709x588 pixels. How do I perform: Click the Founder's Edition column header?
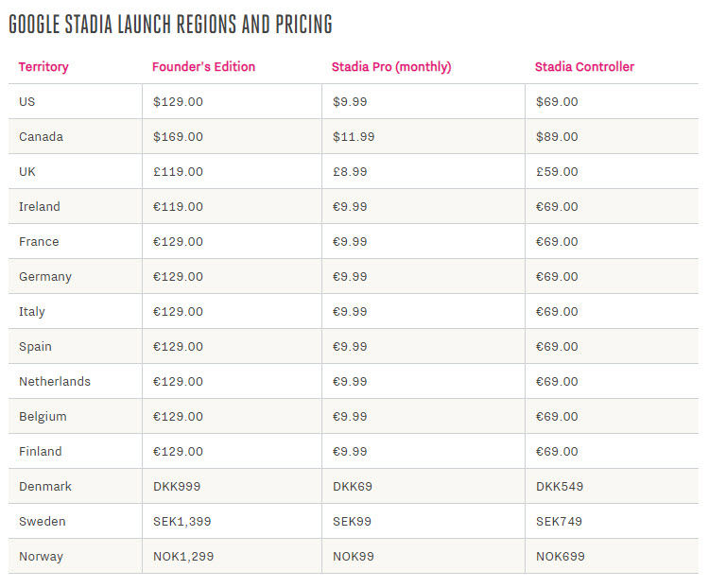pyautogui.click(x=203, y=67)
